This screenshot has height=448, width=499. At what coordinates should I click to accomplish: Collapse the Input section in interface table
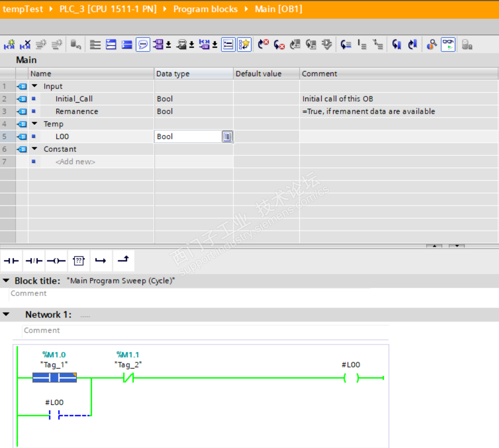(35, 86)
